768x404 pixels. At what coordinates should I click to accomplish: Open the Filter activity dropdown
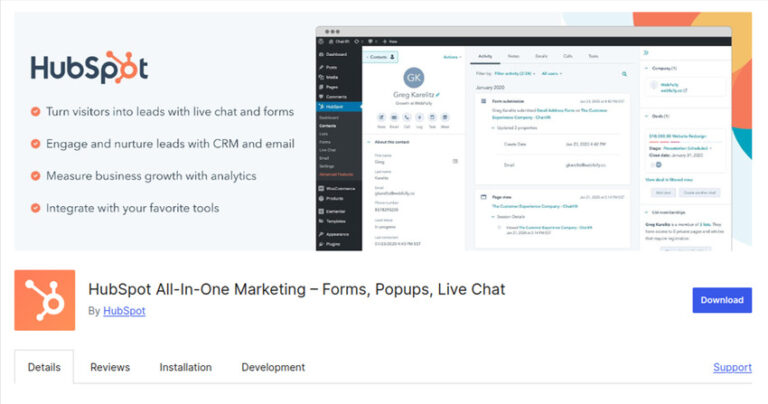515,73
